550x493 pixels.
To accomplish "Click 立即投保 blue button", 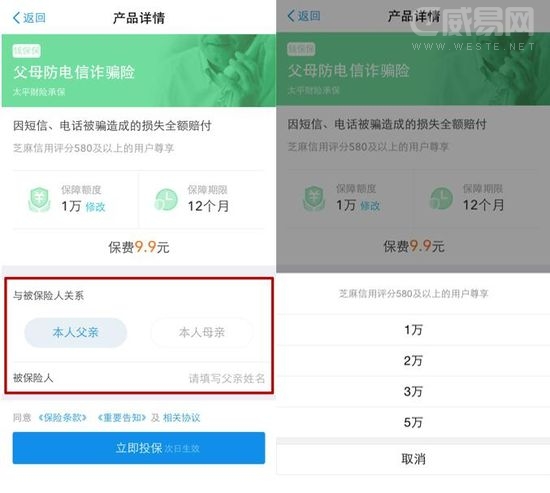I will 139,448.
